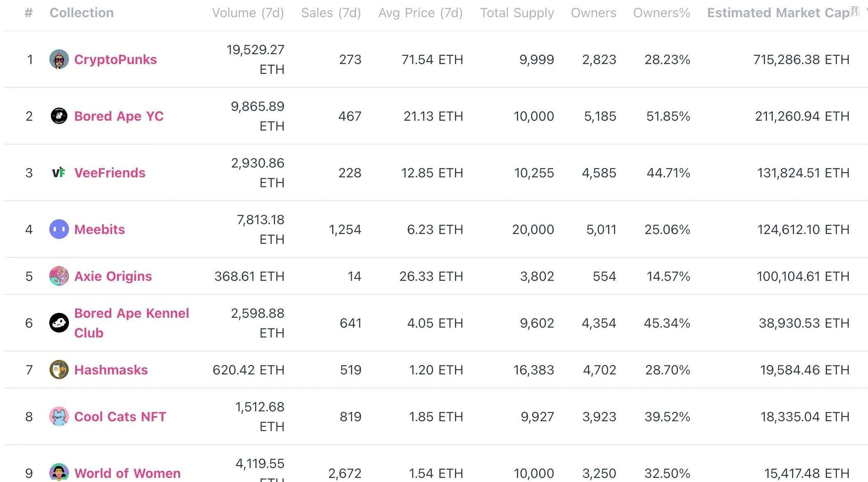Open the Hashmasks collection link
Image resolution: width=868 pixels, height=482 pixels.
[x=111, y=370]
